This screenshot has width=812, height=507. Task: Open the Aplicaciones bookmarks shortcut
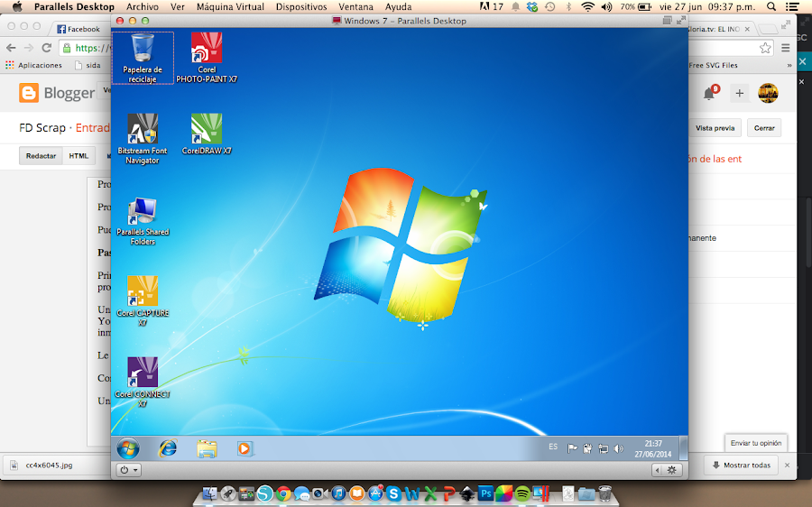(33, 65)
